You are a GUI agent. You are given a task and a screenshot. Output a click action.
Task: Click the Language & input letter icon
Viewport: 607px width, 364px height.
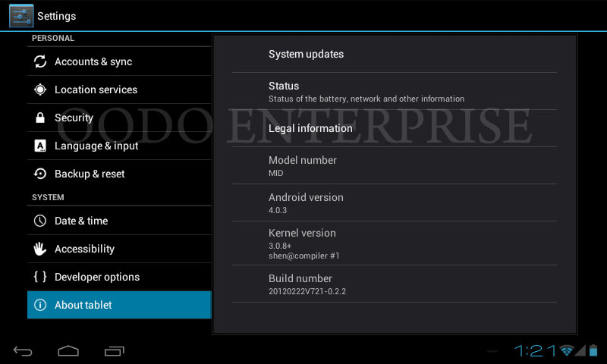40,146
